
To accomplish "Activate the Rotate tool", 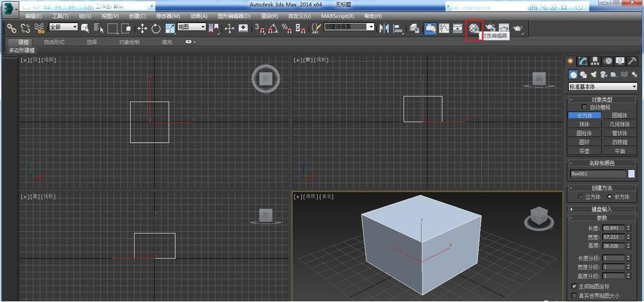I will (x=156, y=28).
